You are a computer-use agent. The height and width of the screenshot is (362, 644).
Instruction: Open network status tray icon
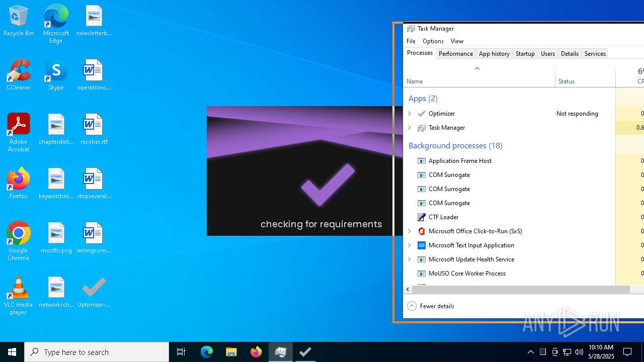click(x=567, y=352)
